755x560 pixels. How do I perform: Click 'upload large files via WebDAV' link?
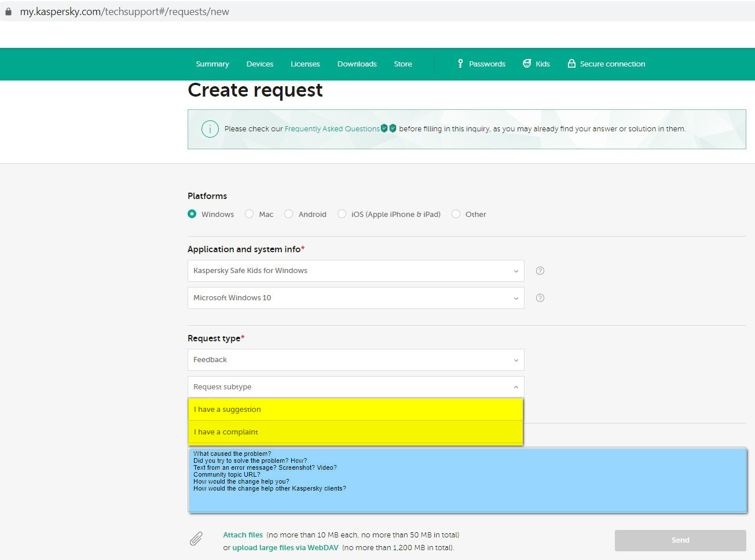pos(285,548)
